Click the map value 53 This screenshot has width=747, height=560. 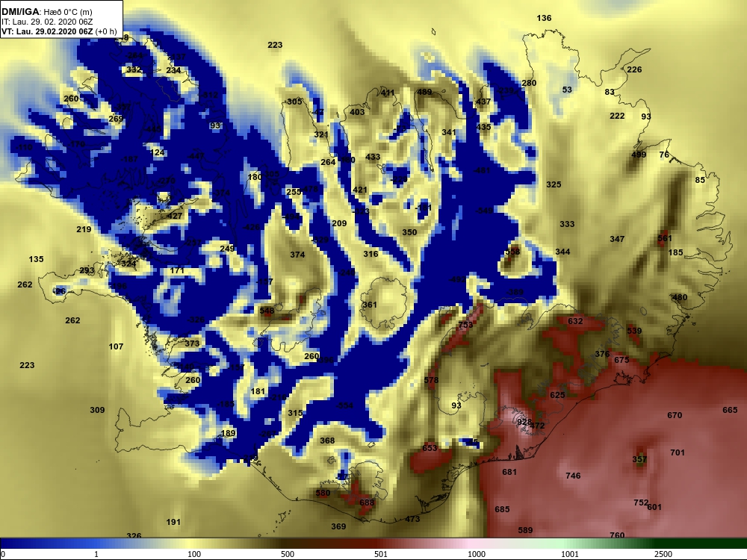click(567, 90)
